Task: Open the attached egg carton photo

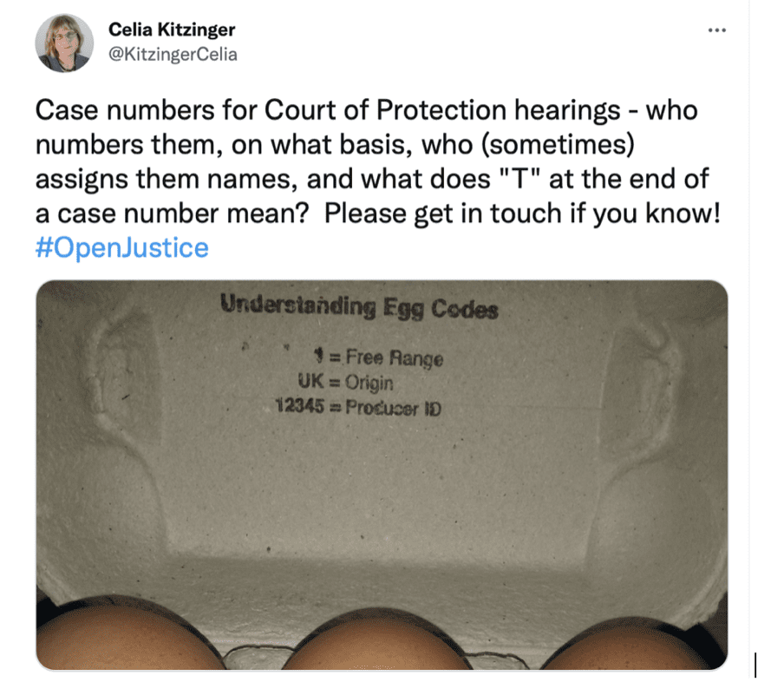Action: point(382,475)
